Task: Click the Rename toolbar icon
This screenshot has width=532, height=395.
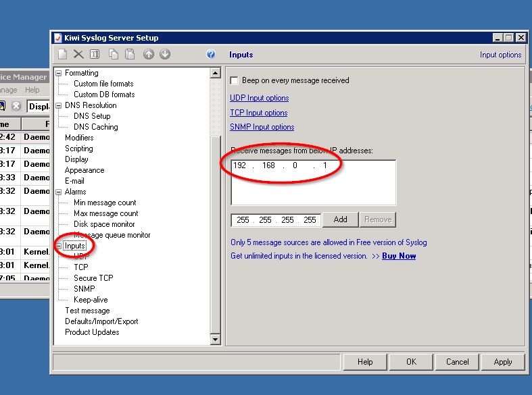Action: [95, 54]
